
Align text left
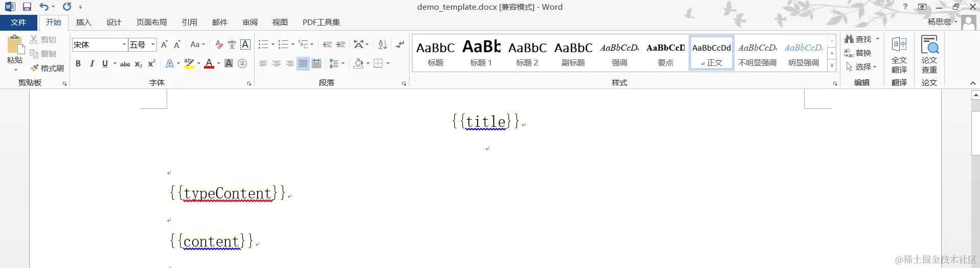coord(263,63)
